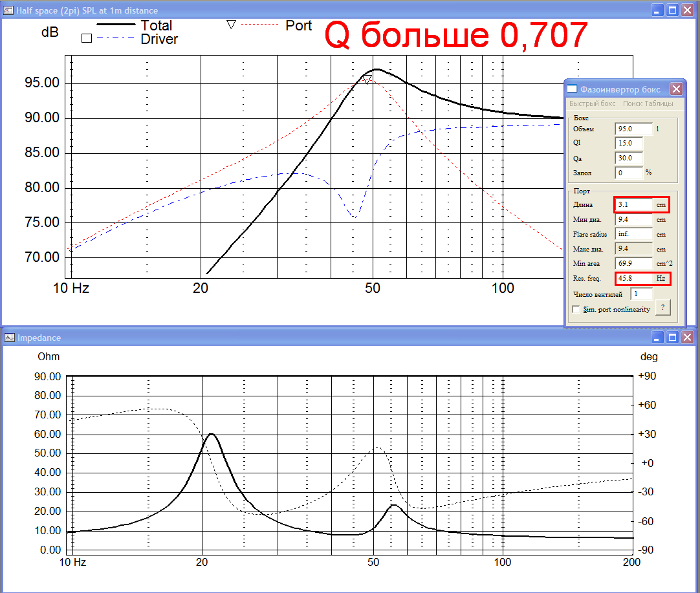Focus the Res. freq. input field
Screen dimensions: 700x593
pyautogui.click(x=633, y=279)
